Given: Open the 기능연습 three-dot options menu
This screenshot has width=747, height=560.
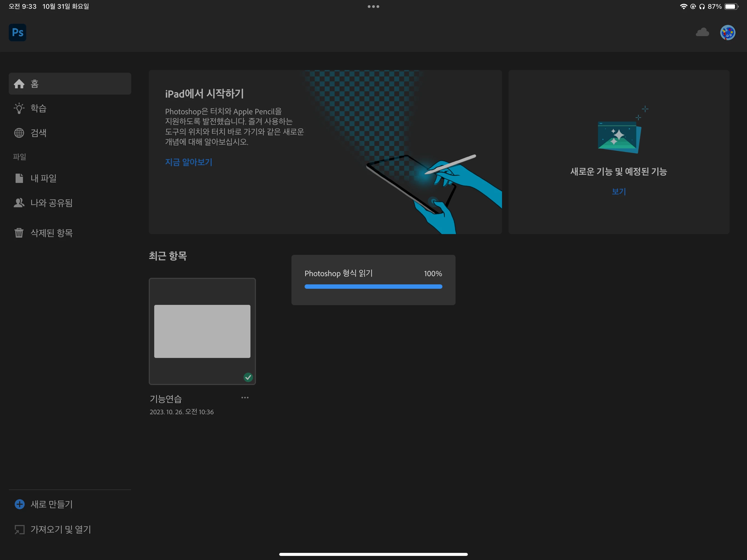Looking at the screenshot, I should click(x=245, y=398).
